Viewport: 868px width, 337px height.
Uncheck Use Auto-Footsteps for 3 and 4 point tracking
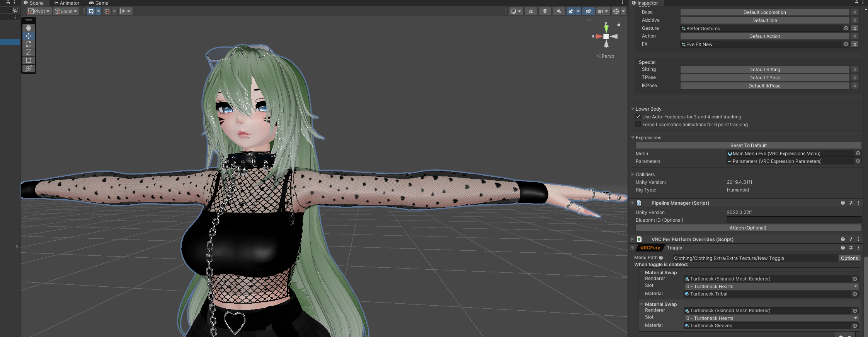coord(638,116)
